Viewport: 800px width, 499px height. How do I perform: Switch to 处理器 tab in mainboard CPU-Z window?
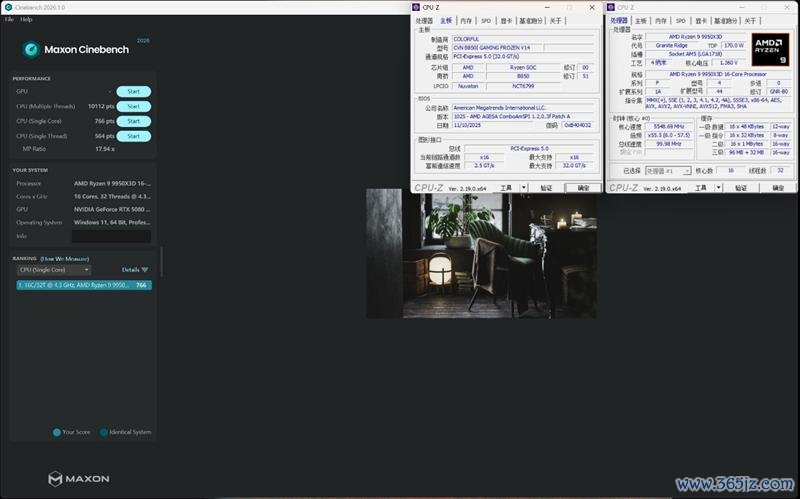click(x=424, y=21)
